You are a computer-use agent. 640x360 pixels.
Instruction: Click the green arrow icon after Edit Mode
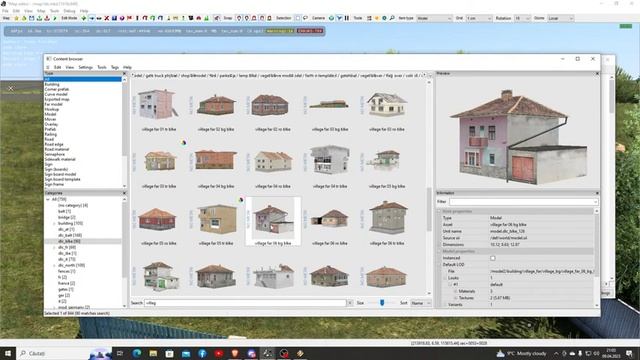pos(84,18)
